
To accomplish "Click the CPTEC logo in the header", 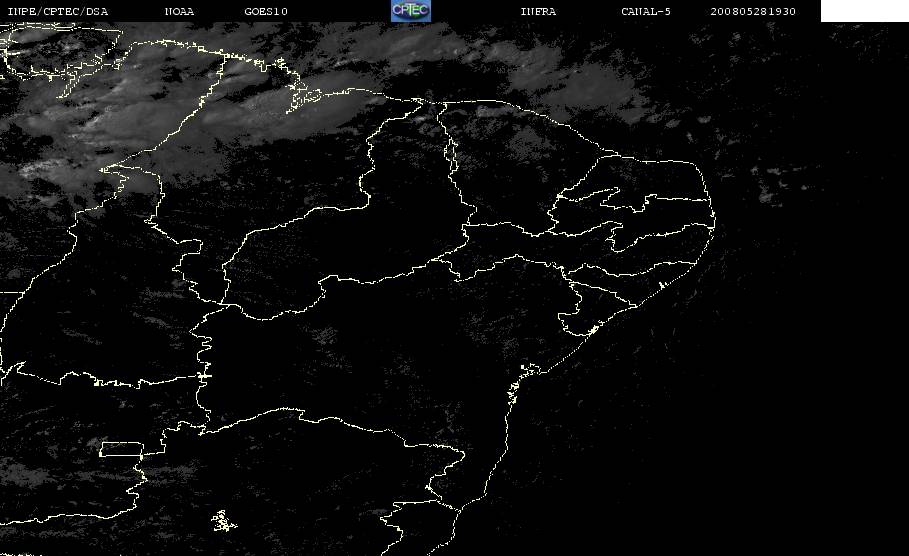I will pos(410,11).
